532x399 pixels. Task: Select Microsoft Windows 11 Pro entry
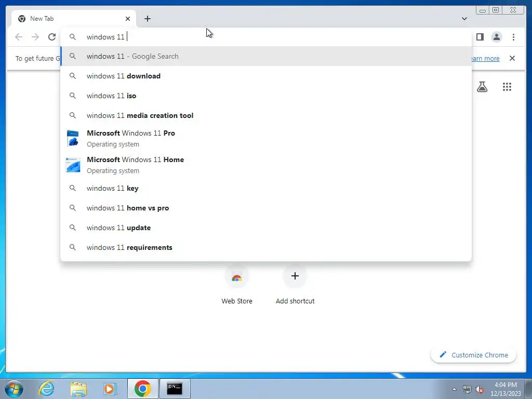click(x=266, y=138)
